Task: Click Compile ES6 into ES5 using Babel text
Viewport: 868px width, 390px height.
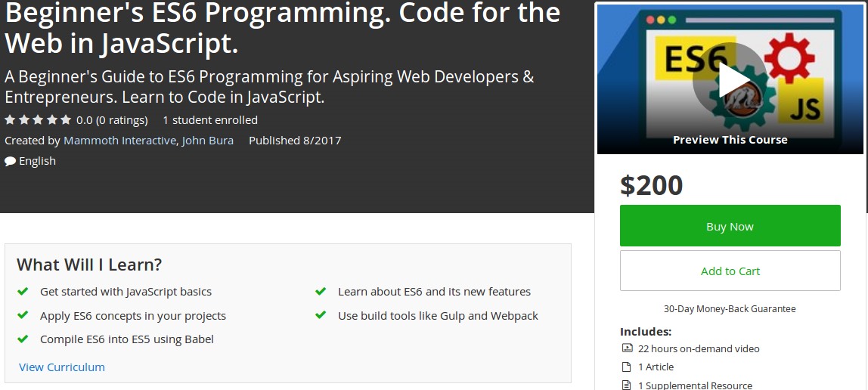Action: coord(127,339)
